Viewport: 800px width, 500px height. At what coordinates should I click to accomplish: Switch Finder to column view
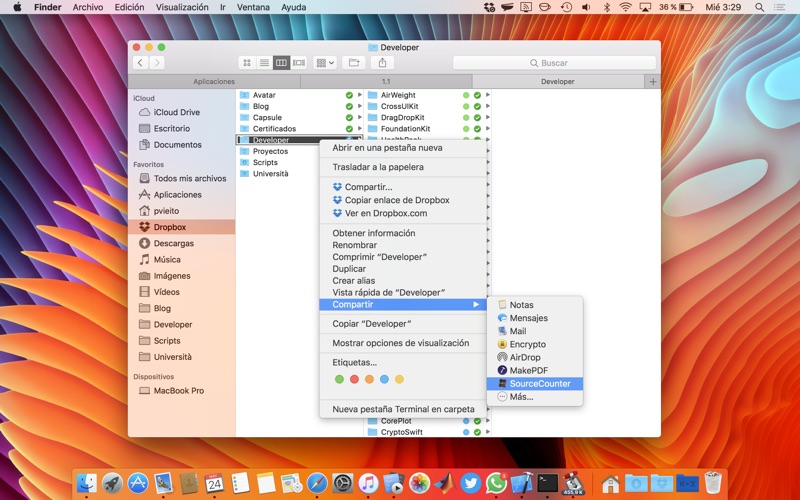click(x=281, y=63)
